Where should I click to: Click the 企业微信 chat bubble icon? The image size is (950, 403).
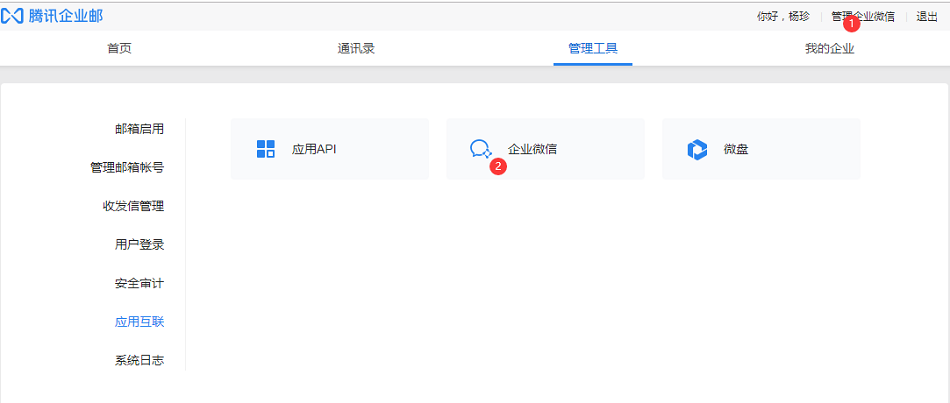[x=480, y=149]
